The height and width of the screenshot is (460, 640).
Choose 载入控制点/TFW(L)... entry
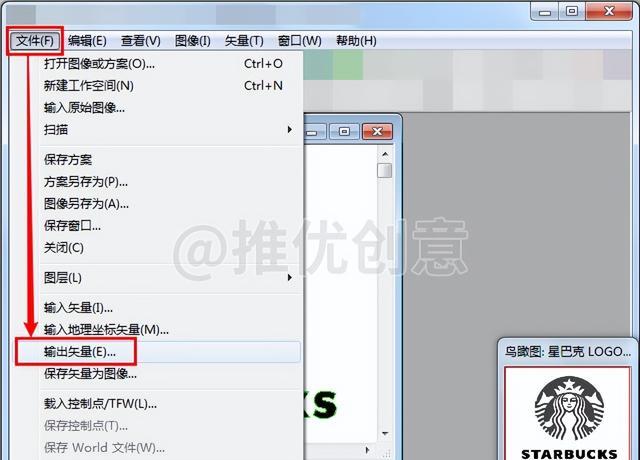click(x=171, y=404)
